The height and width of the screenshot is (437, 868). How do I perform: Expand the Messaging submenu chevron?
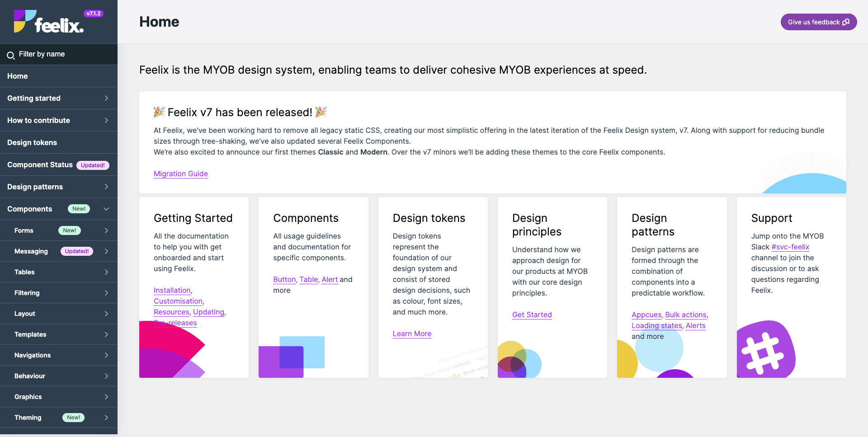point(106,251)
